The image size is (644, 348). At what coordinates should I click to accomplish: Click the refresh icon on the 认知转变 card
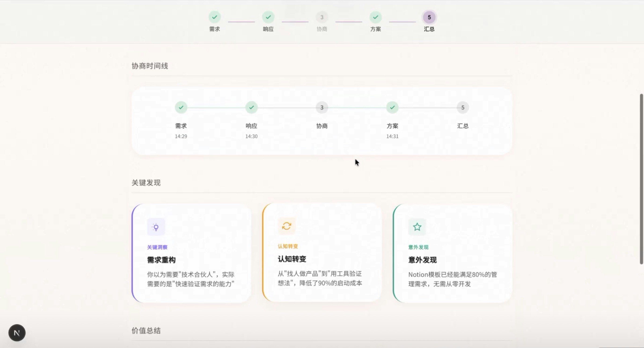pyautogui.click(x=286, y=226)
